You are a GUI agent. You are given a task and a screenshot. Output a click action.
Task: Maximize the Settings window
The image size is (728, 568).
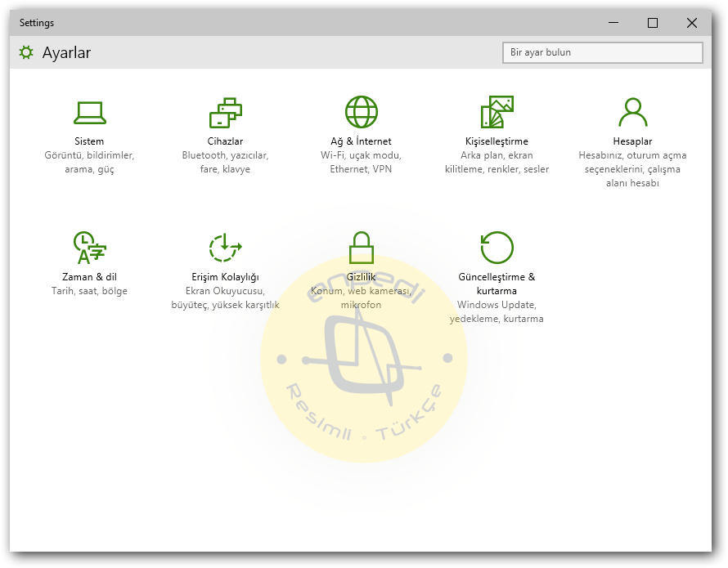[x=653, y=23]
